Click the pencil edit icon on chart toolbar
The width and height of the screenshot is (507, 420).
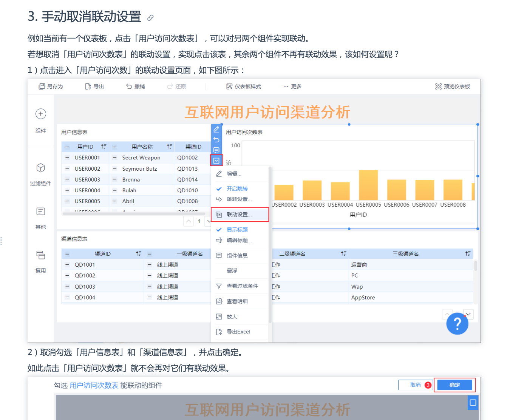216,130
